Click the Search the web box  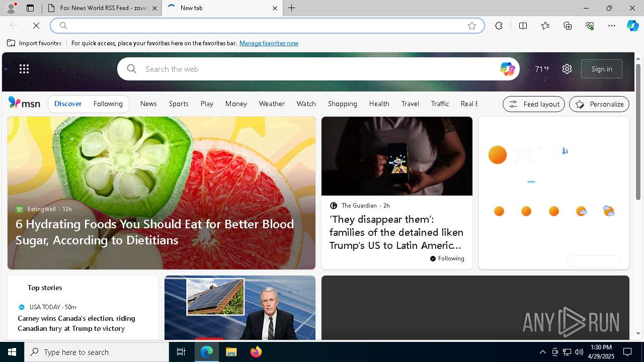click(318, 69)
